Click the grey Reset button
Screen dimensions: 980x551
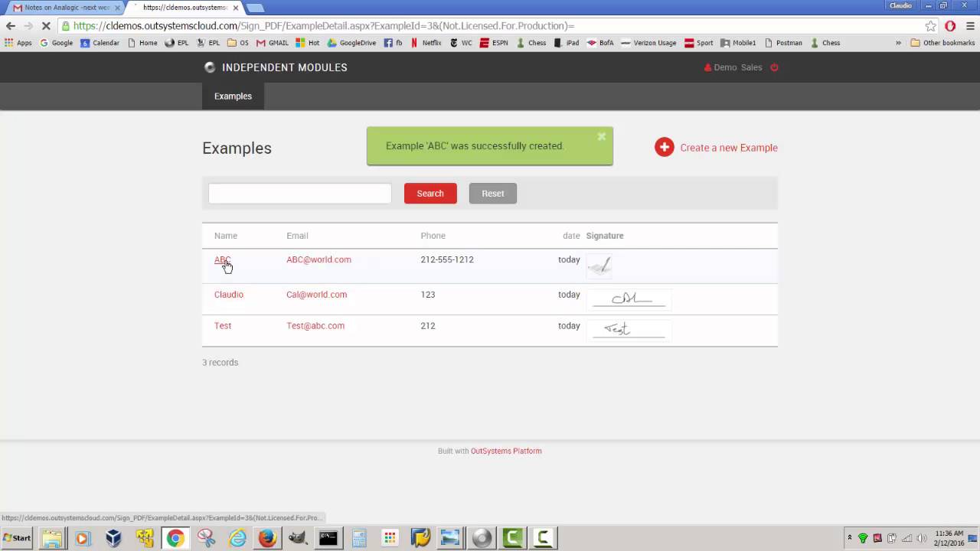click(493, 194)
